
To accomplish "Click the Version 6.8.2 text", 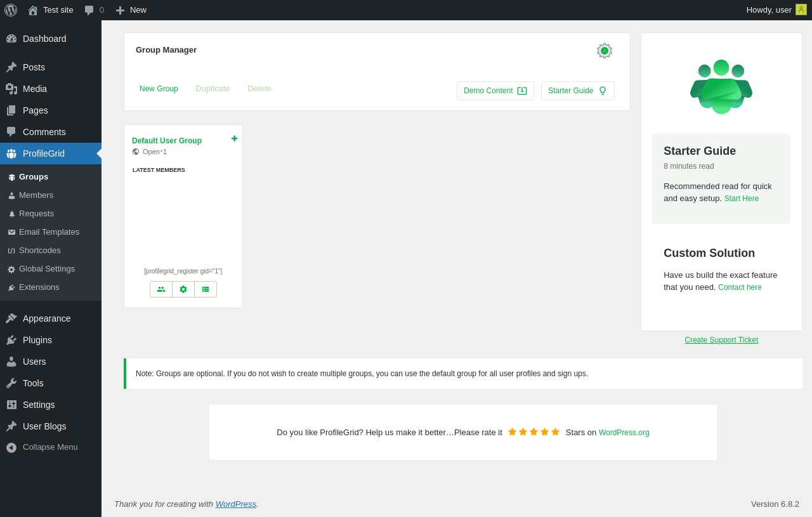I will [775, 504].
